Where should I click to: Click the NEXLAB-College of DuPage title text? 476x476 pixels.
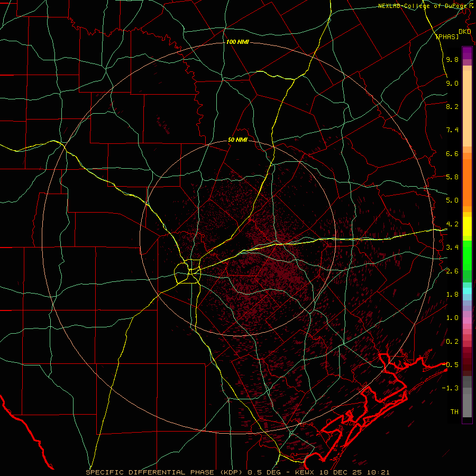[x=423, y=6]
